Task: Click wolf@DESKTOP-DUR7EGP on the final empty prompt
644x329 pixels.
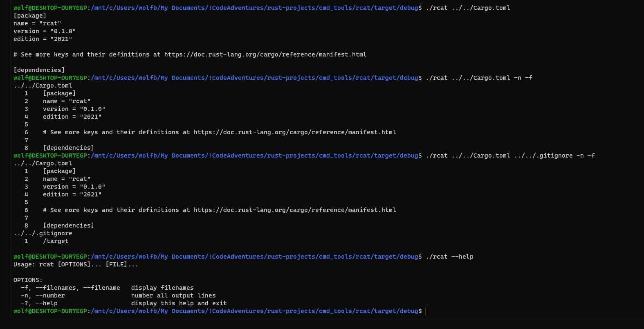Action: click(x=50, y=311)
